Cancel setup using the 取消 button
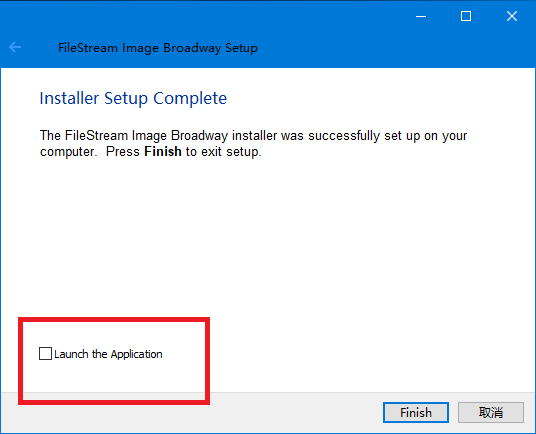Viewport: 536px width, 434px height. point(491,412)
